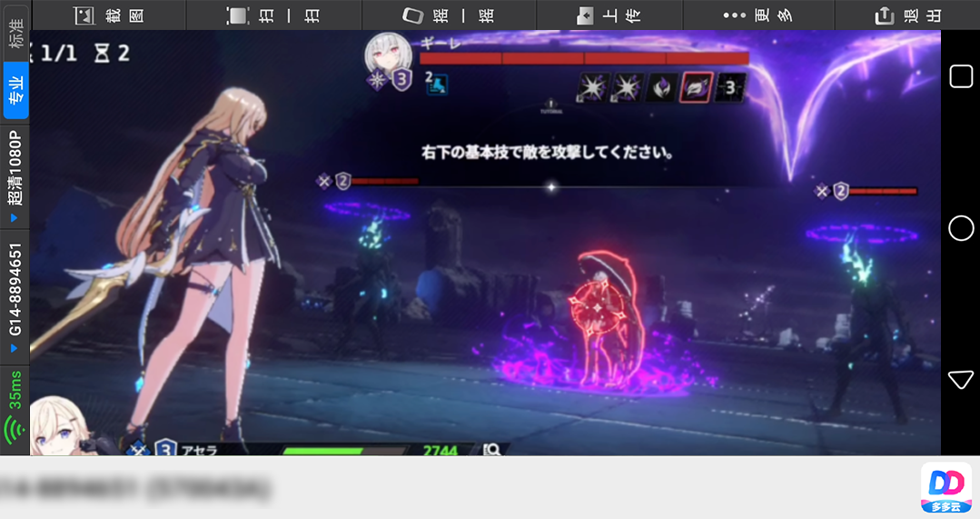Open the 更多 more menu
Viewport: 980px width, 519px height.
coord(758,15)
